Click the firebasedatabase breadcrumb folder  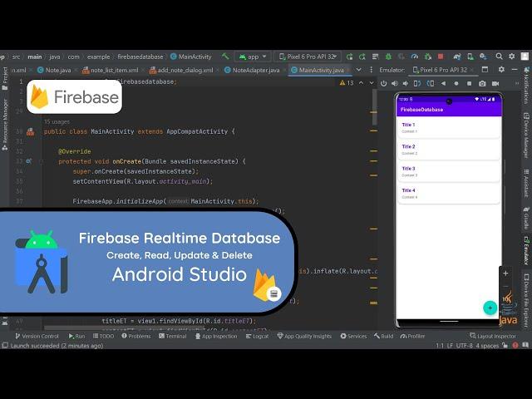pyautogui.click(x=140, y=57)
